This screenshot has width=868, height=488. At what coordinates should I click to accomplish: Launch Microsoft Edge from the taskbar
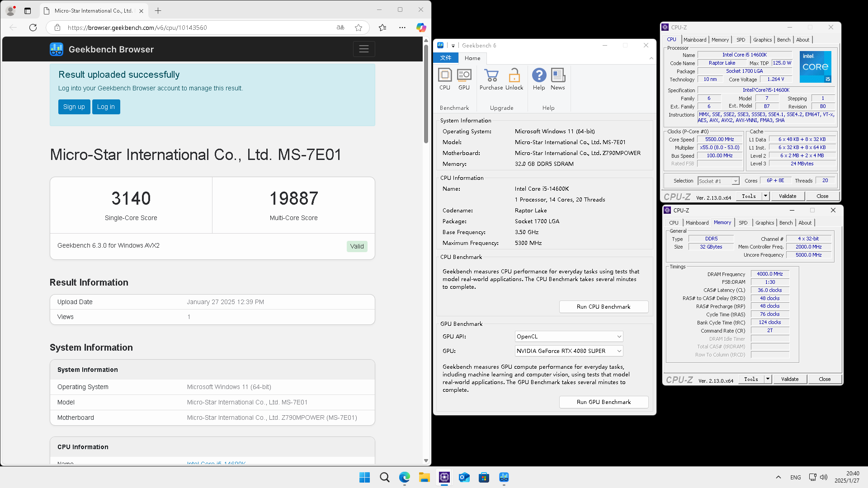[404, 477]
